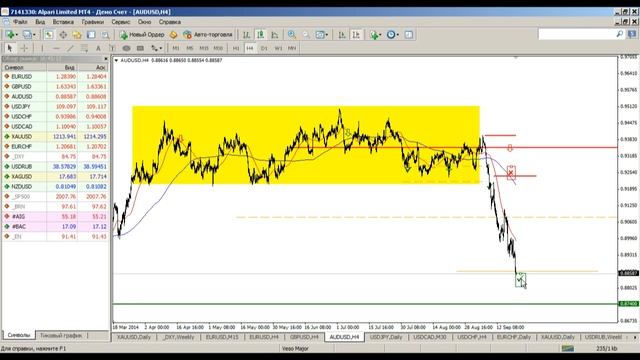Viewport: 640px width, 360px height.
Task: Select the Horizontal Line drawing tool
Action: click(56, 48)
